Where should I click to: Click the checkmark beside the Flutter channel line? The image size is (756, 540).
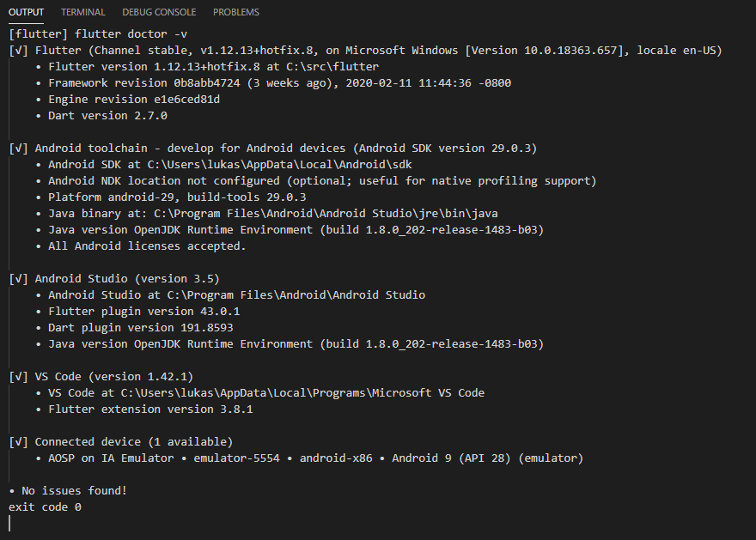pos(18,50)
